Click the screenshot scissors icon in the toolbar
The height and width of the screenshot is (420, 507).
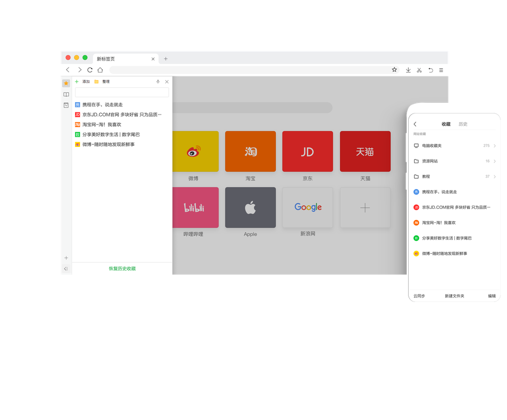click(419, 70)
